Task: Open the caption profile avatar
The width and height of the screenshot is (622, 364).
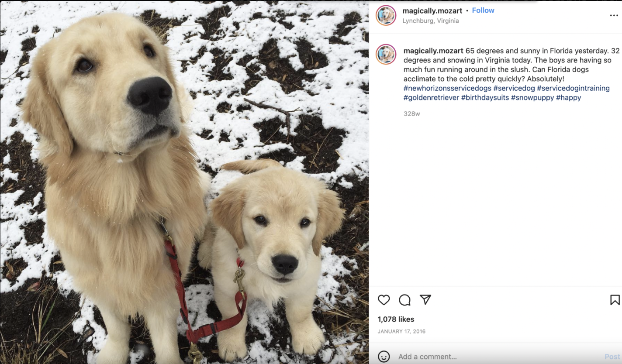Action: coord(386,55)
